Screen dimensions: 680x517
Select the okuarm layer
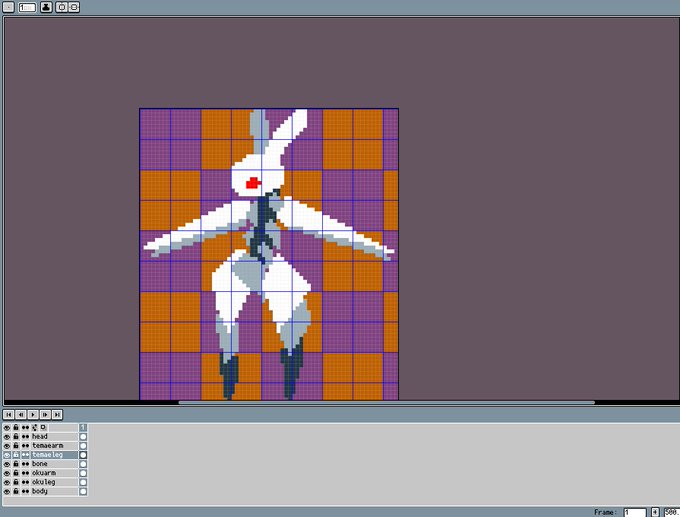click(54, 473)
